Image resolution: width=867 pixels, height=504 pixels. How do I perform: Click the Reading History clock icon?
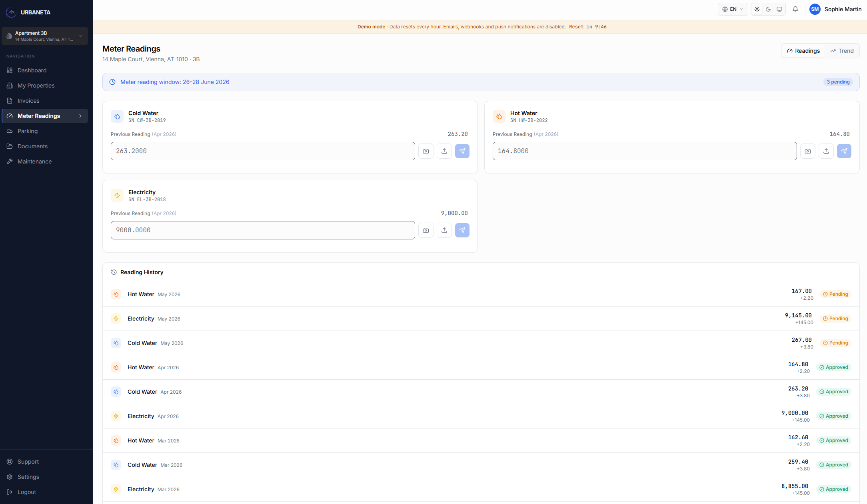(114, 272)
